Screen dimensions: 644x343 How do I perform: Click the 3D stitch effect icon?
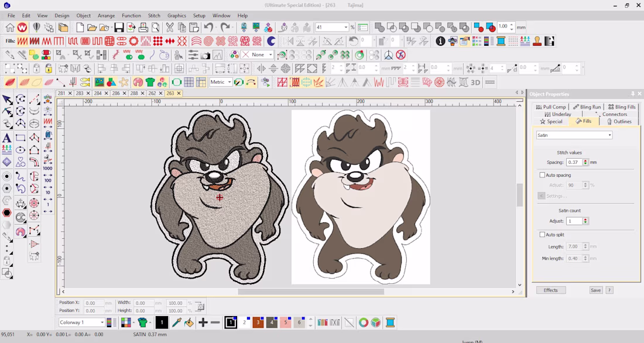pyautogui.click(x=475, y=83)
